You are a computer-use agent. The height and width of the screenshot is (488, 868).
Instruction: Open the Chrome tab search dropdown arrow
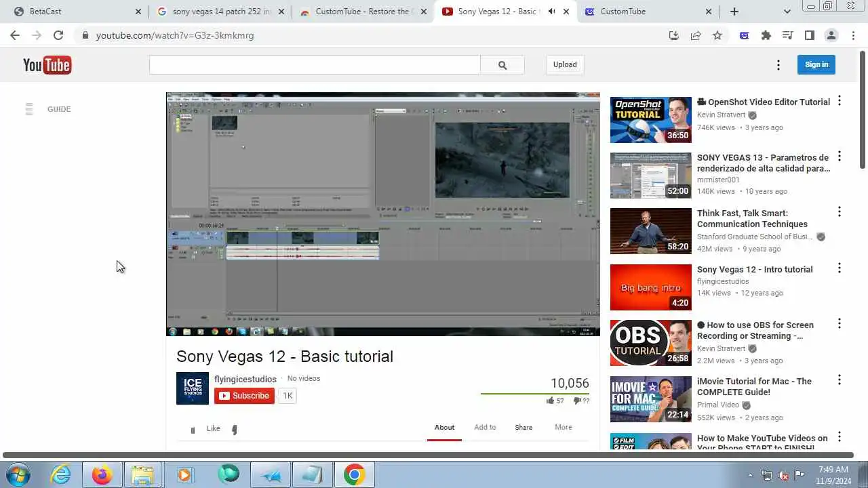[787, 12]
